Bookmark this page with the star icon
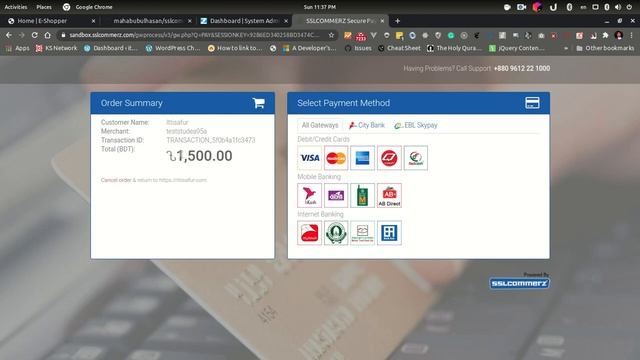Screen dimensions: 640x360 coord(331,35)
